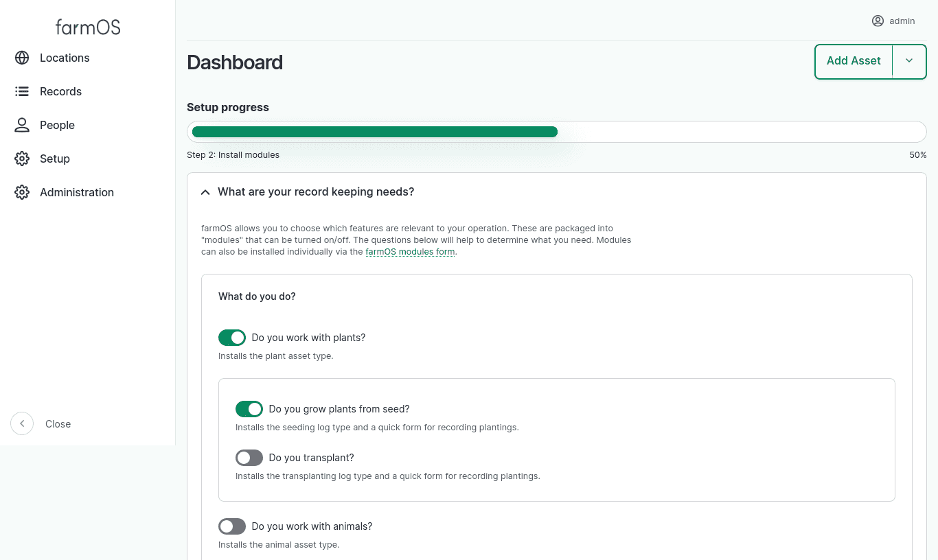
Task: Click the globe icon beside Locations
Action: [22, 58]
